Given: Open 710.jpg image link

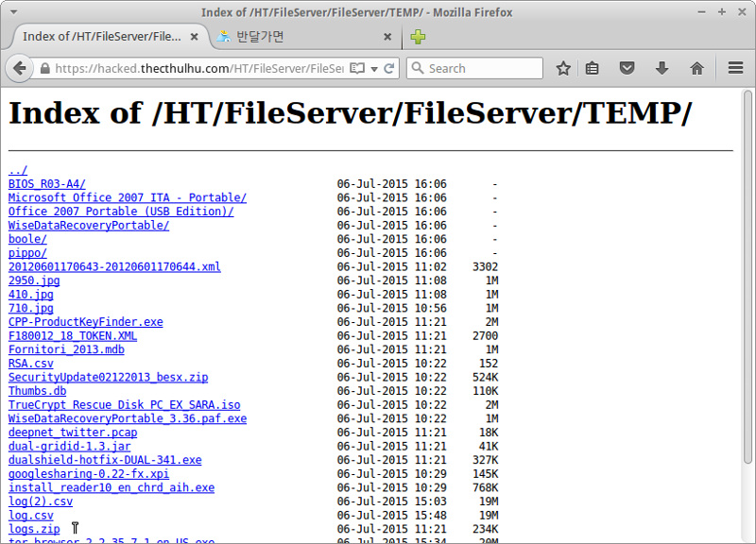Looking at the screenshot, I should coord(31,308).
